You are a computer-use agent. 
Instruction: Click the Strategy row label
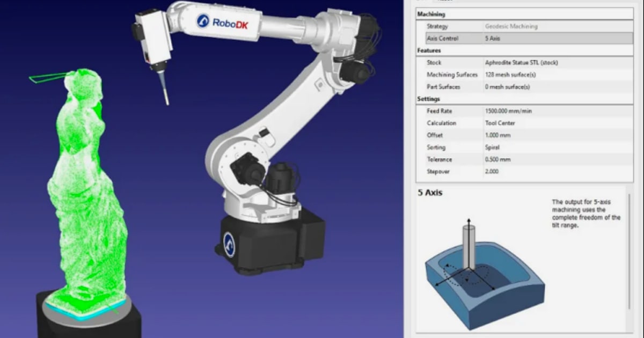[437, 26]
